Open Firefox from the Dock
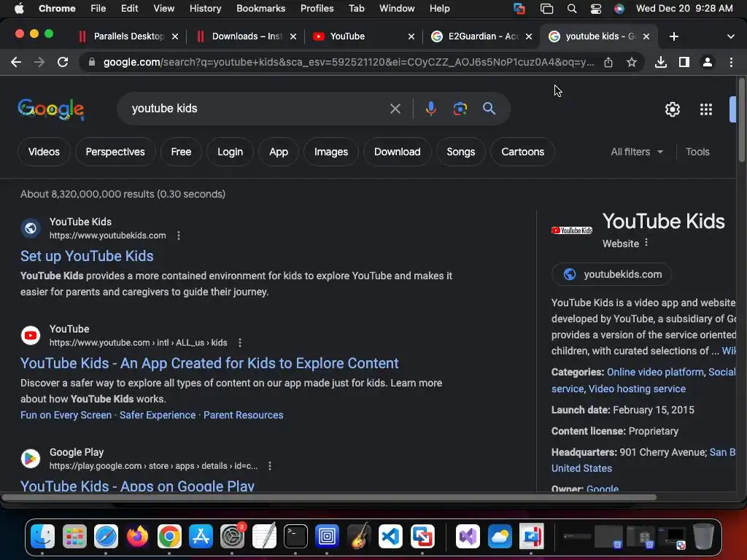747x560 pixels. tap(137, 537)
